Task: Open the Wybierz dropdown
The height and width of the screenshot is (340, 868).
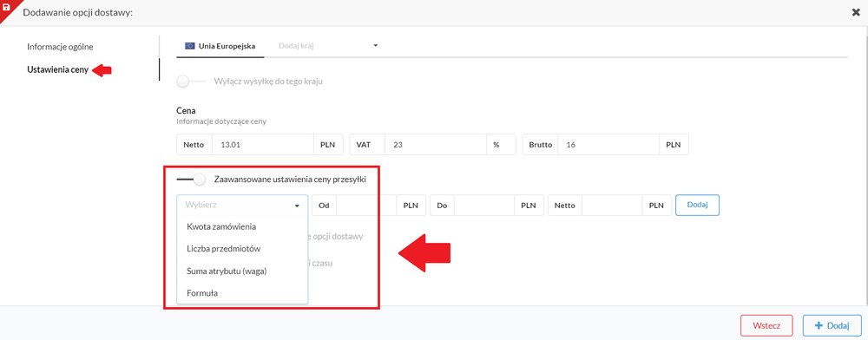Action: coord(242,205)
